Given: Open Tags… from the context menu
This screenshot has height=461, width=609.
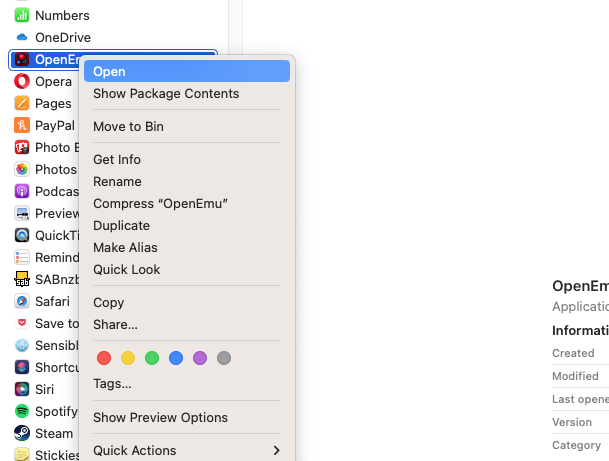Looking at the screenshot, I should [187, 384].
